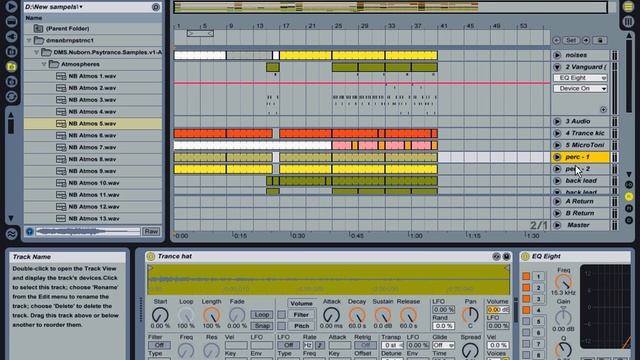Switch to Session view vertical bars icon

[x=629, y=21]
